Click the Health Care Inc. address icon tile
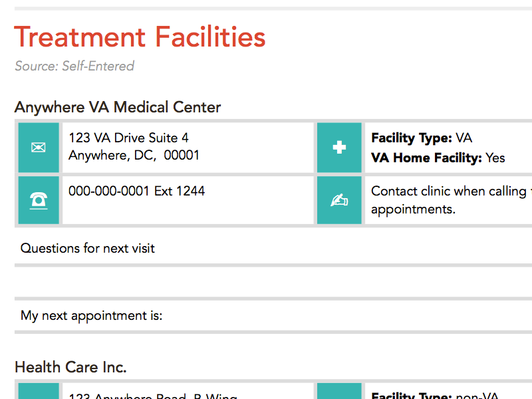 click(39, 391)
